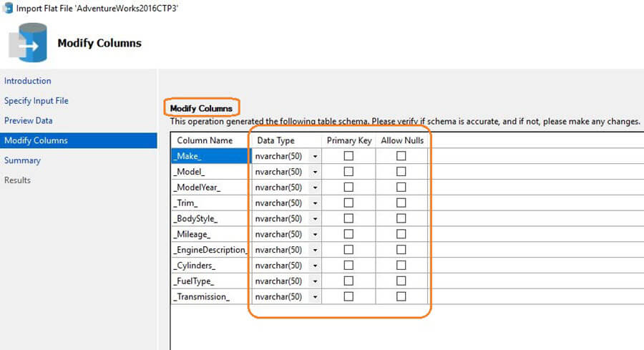Tick Primary Key for _FuelType_
This screenshot has height=350, width=644.
coord(348,281)
